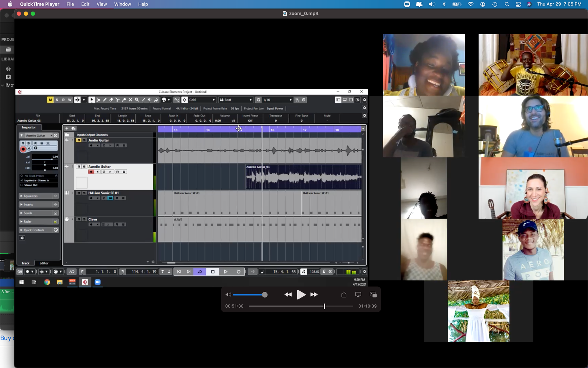Image resolution: width=588 pixels, height=368 pixels.
Task: Toggle mute on Jerdin Guitar track
Action: 79,140
